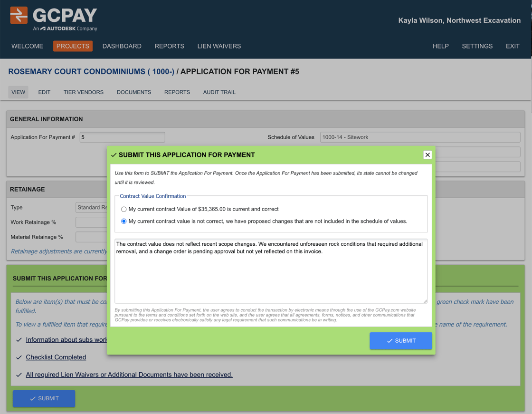Click the Schedule of Values field
532x414 pixels.
point(420,137)
